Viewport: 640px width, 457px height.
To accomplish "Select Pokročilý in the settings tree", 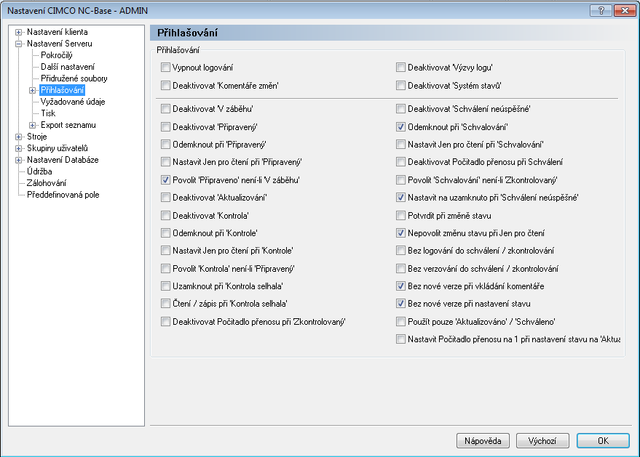I will 56,55.
